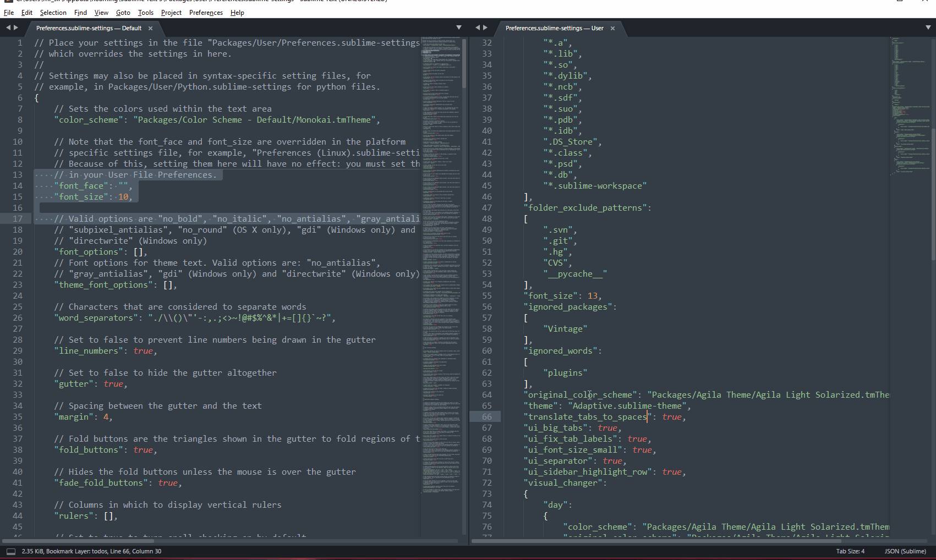Image resolution: width=936 pixels, height=560 pixels.
Task: Open left pane tab list dropdown
Action: coord(459,28)
